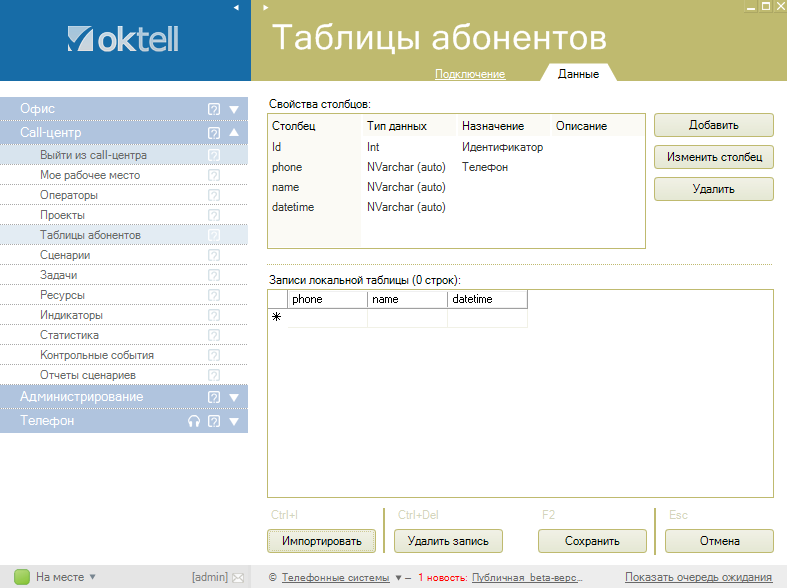This screenshot has height=588, width=787.
Task: Collapse the Call-центр section arrow
Action: 234,133
